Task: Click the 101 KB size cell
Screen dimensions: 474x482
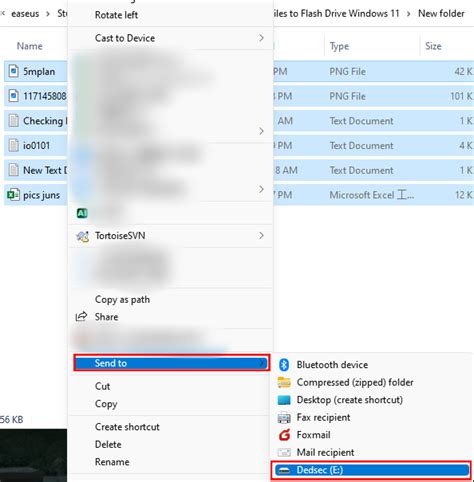Action: point(462,96)
